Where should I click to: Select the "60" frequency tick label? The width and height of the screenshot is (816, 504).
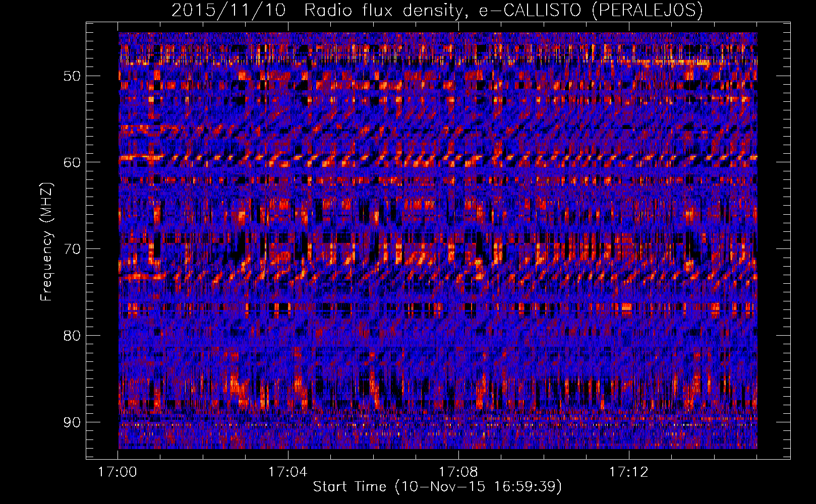pos(72,162)
